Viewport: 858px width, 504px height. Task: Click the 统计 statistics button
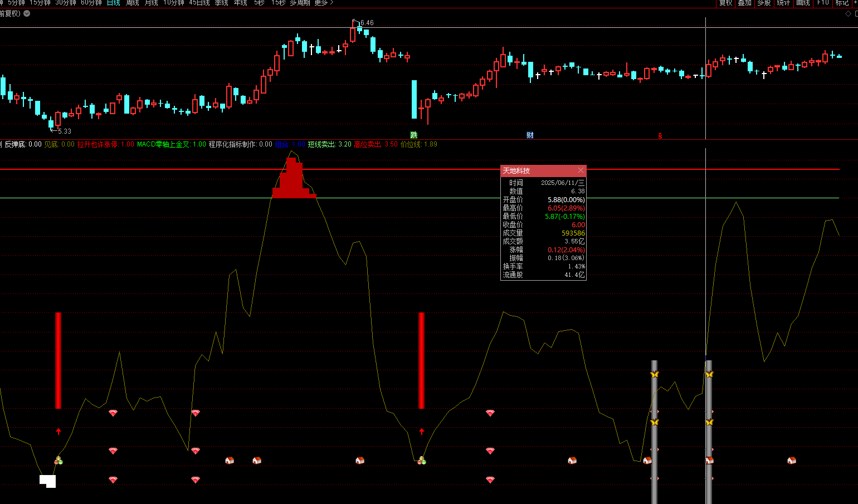(783, 3)
